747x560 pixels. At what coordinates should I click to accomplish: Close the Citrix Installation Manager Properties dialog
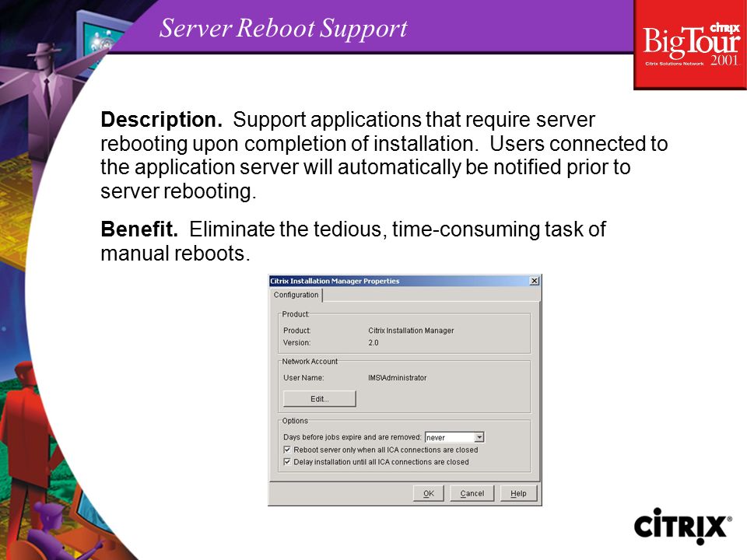(x=535, y=281)
